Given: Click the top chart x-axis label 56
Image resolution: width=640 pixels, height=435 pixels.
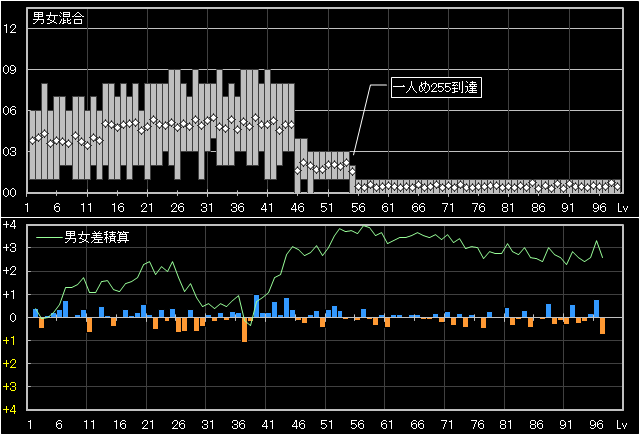Looking at the screenshot, I should click(358, 208).
